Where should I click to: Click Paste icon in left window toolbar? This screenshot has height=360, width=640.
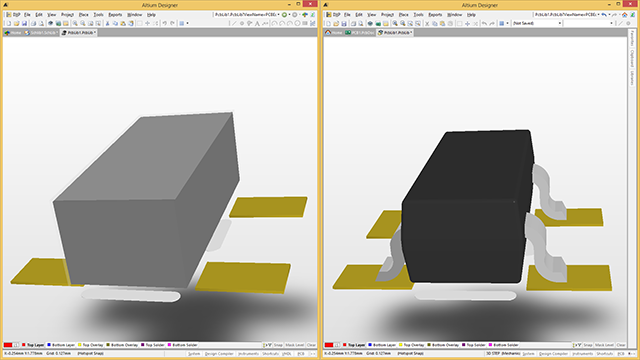(123, 24)
